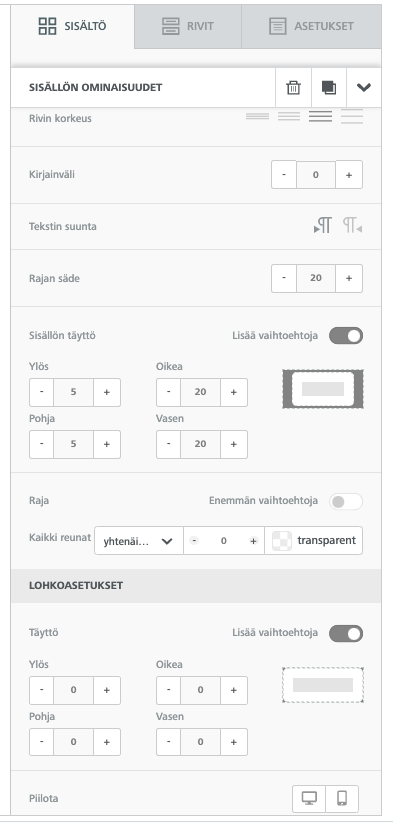
Task: Increase Kirjainväli with plus button
Action: (x=349, y=175)
